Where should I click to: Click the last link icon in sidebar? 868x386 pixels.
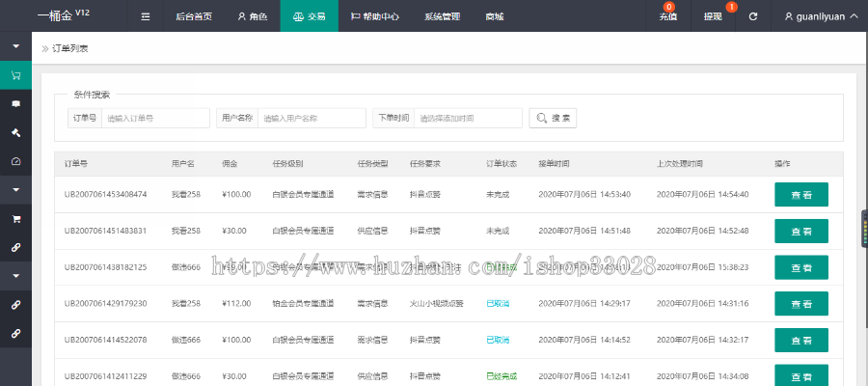(x=15, y=333)
